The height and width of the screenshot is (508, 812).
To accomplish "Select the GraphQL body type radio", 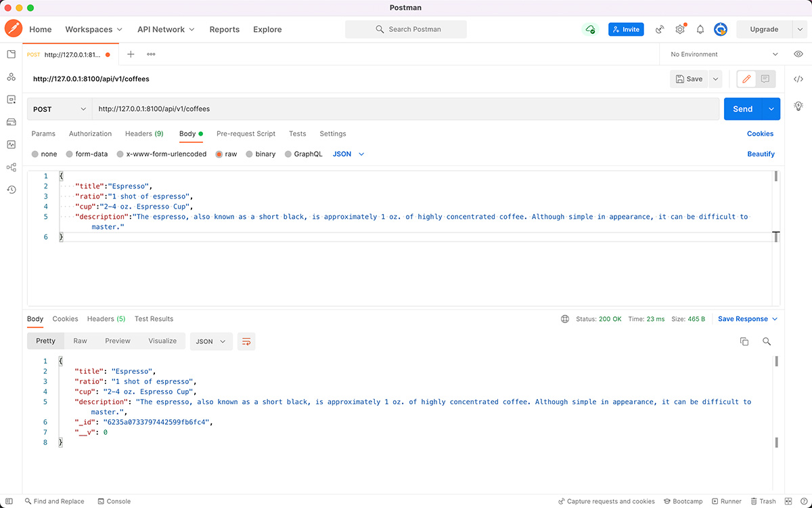I will (288, 154).
